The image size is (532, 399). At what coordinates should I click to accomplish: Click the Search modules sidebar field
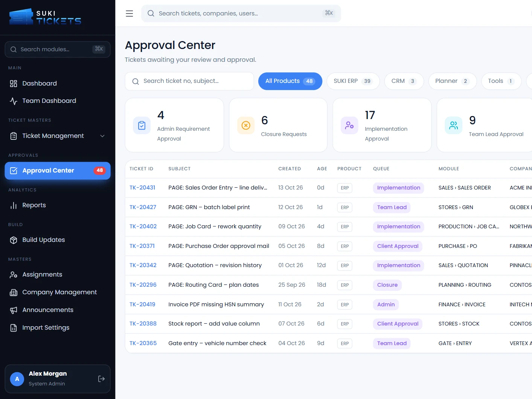coord(58,49)
